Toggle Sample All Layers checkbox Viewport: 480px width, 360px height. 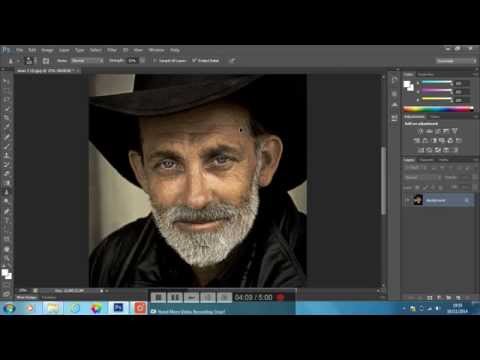155,61
